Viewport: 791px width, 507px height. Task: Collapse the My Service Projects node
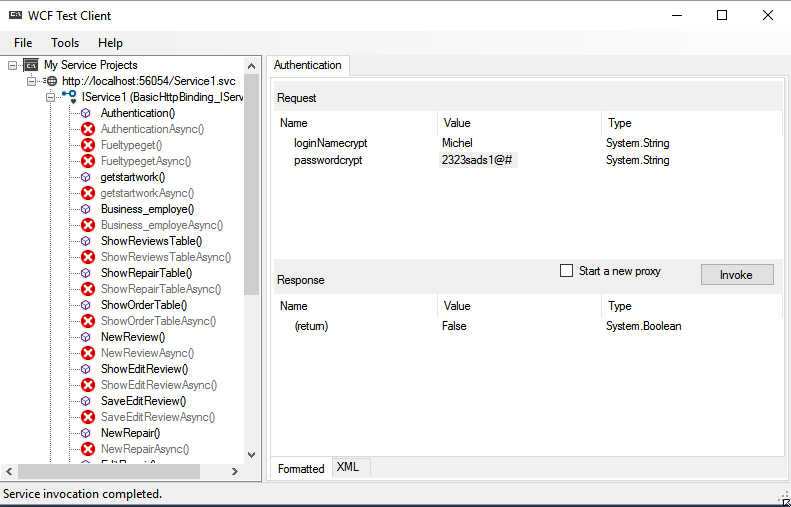pos(13,65)
